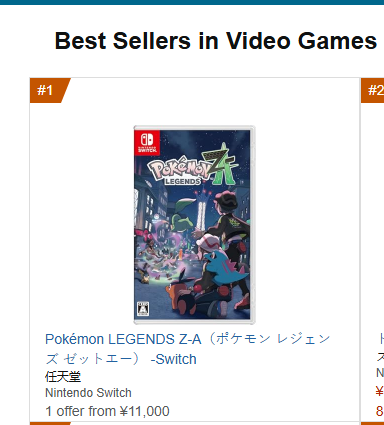This screenshot has height=425, width=384.
Task: Click the orange #1 rank badge
Action: 49,90
